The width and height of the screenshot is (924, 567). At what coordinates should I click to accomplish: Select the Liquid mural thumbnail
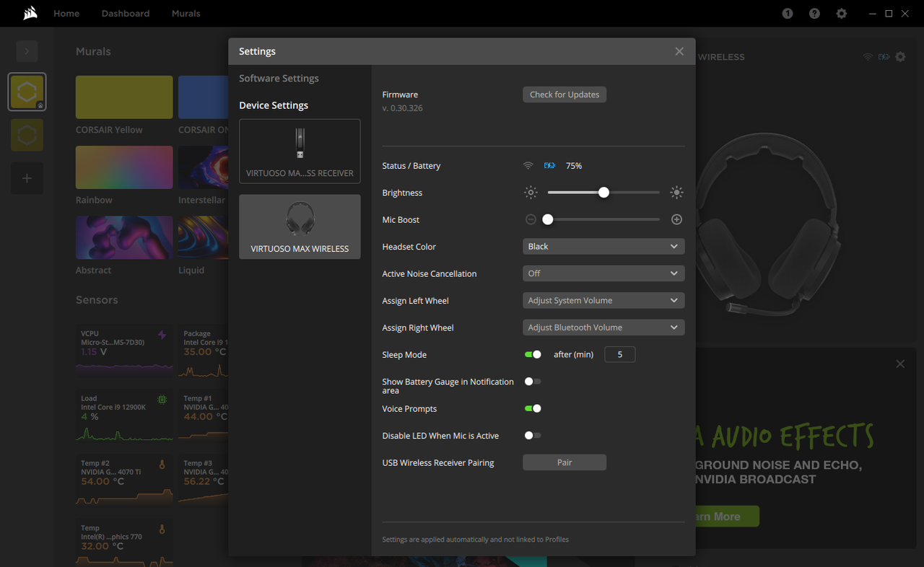[x=204, y=237]
